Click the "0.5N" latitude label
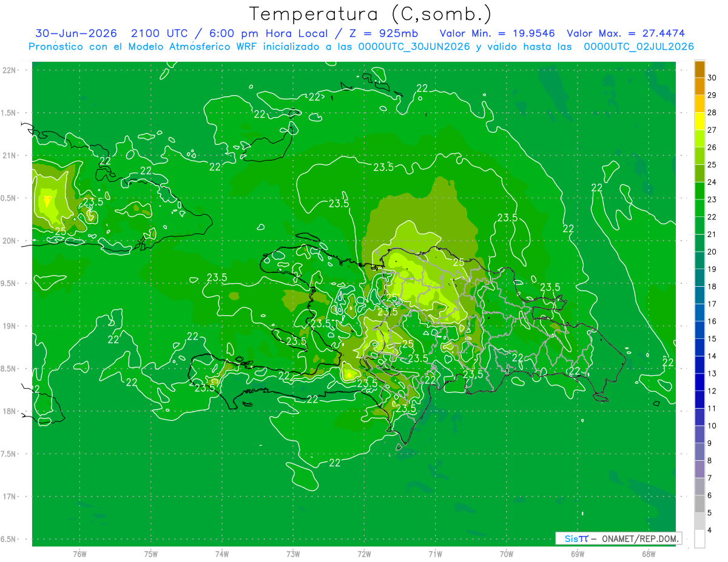 click(9, 198)
